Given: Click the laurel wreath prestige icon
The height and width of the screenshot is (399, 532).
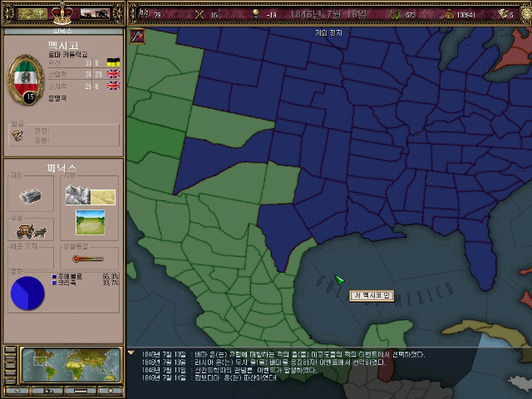Looking at the screenshot, I should coord(394,14).
